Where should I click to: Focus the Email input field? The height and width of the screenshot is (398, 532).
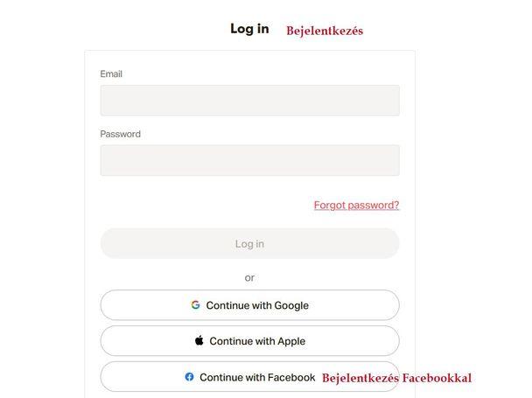pos(249,101)
